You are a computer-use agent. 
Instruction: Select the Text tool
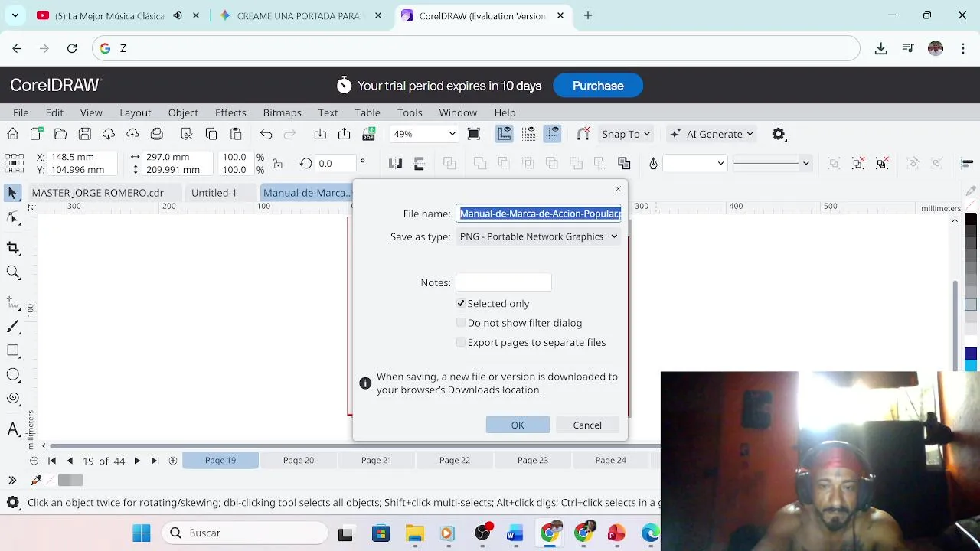tap(13, 429)
